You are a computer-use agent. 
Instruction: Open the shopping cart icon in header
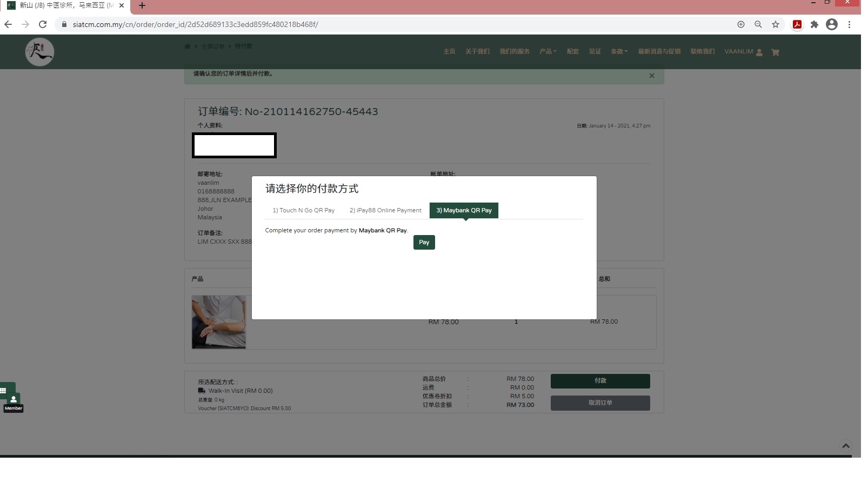pos(775,52)
